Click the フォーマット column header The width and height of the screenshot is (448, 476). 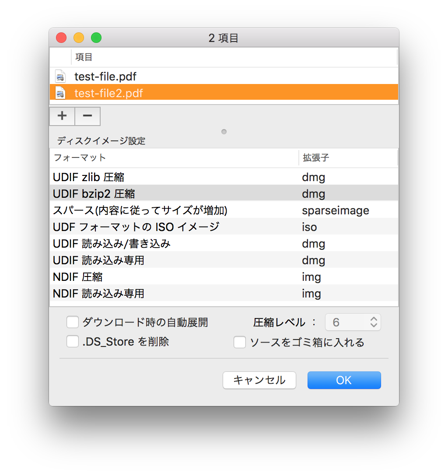(175, 158)
